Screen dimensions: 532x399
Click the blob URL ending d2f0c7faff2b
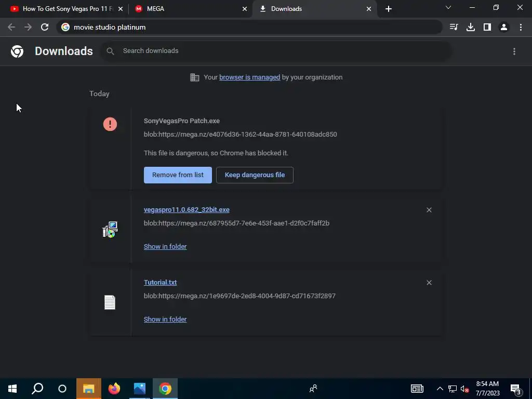tap(236, 223)
